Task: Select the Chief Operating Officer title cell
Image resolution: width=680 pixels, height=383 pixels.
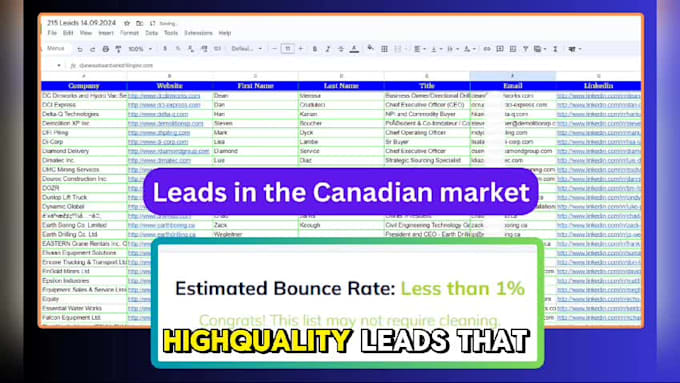Action: [427, 133]
